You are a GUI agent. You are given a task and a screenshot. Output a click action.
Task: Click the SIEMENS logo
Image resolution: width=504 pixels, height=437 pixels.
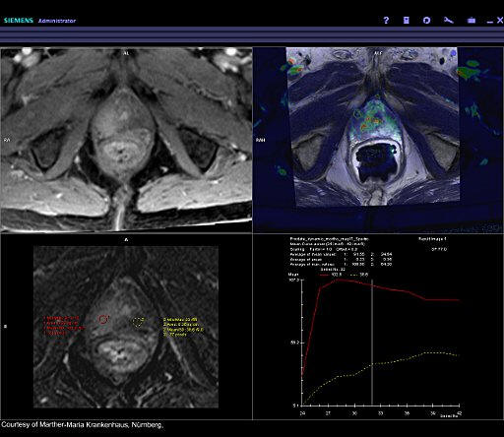pyautogui.click(x=19, y=21)
